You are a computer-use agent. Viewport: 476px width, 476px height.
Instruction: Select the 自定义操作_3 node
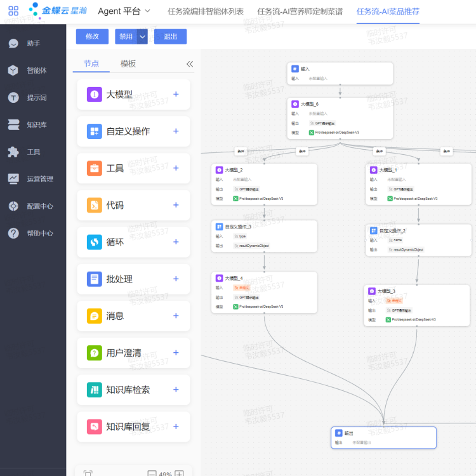click(264, 236)
